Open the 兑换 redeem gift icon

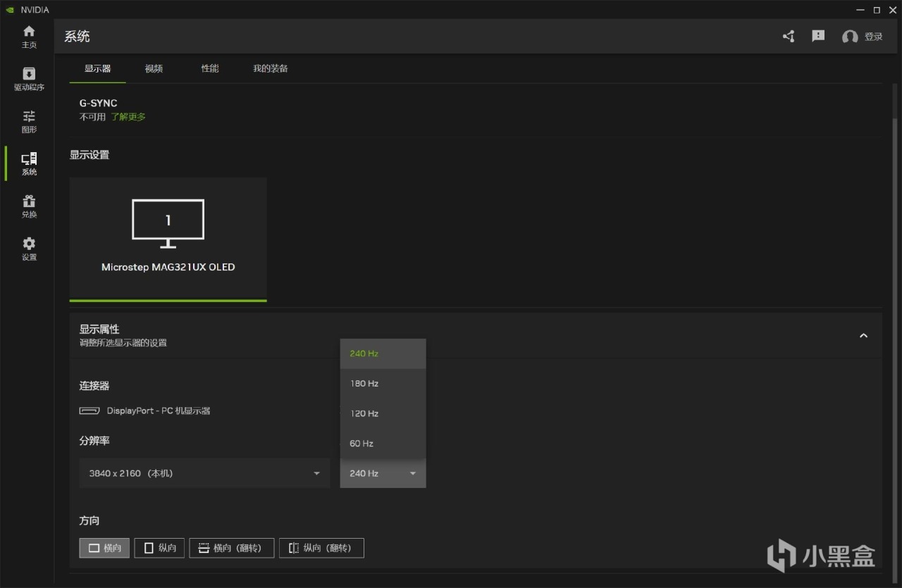click(29, 206)
